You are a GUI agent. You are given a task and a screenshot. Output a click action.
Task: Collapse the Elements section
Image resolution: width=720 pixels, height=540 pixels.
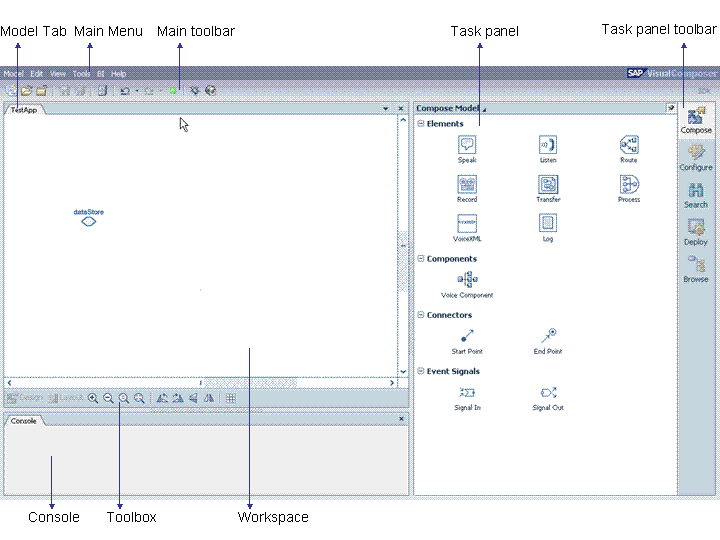421,124
